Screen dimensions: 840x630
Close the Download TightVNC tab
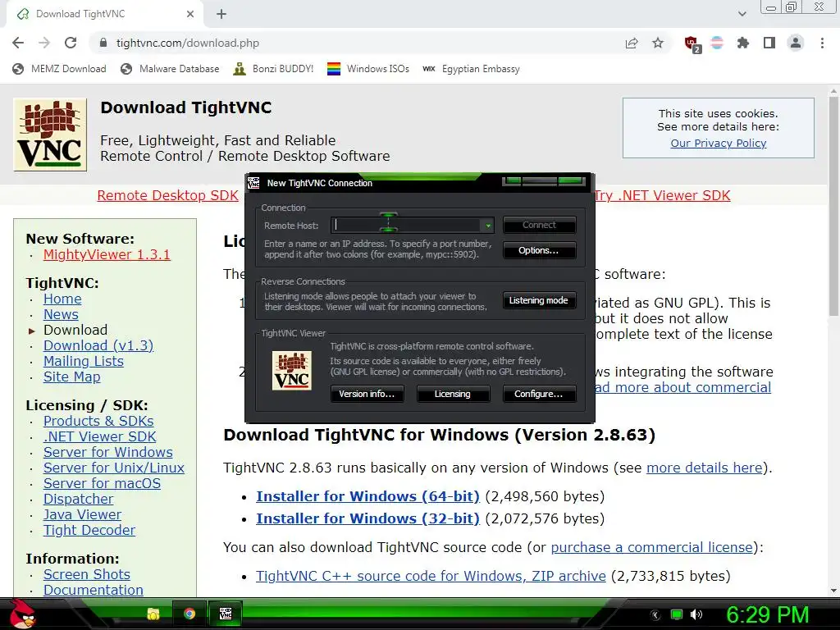(x=190, y=14)
